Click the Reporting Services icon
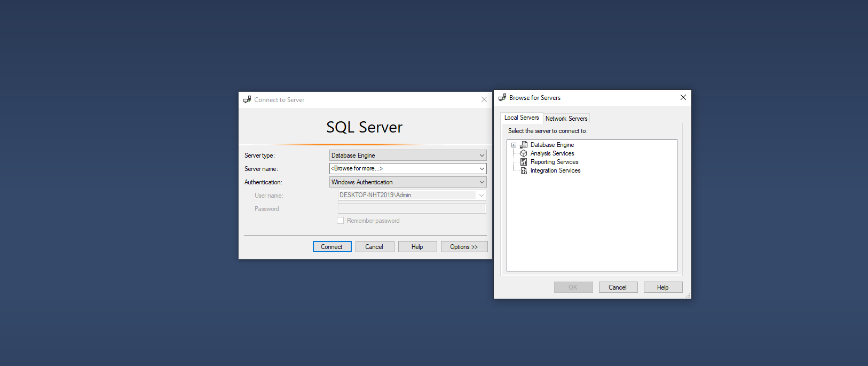This screenshot has width=868, height=366. coord(524,162)
